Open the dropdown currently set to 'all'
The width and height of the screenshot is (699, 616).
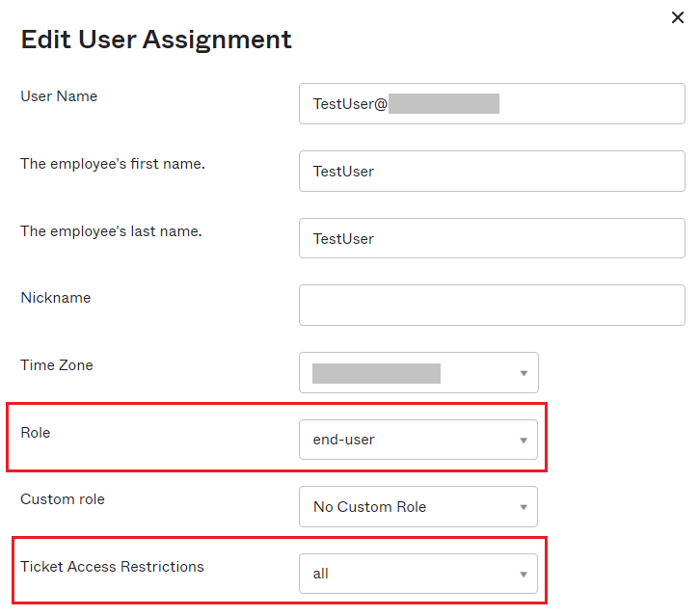[417, 575]
